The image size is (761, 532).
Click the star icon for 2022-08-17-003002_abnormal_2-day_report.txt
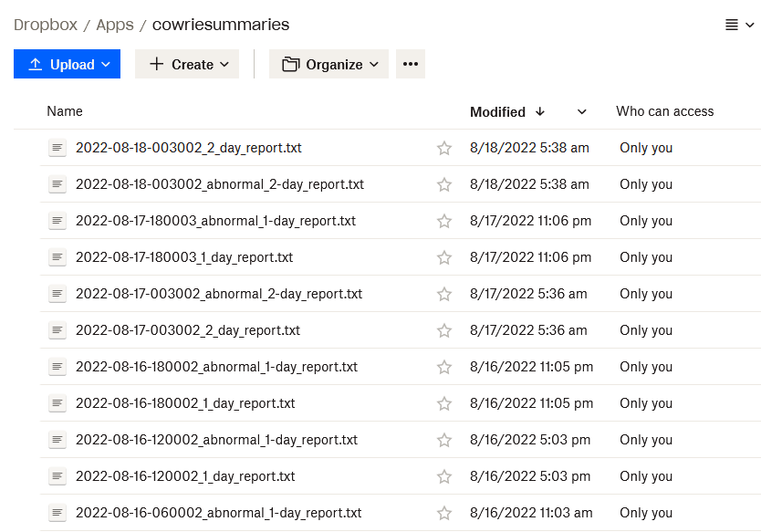(444, 294)
